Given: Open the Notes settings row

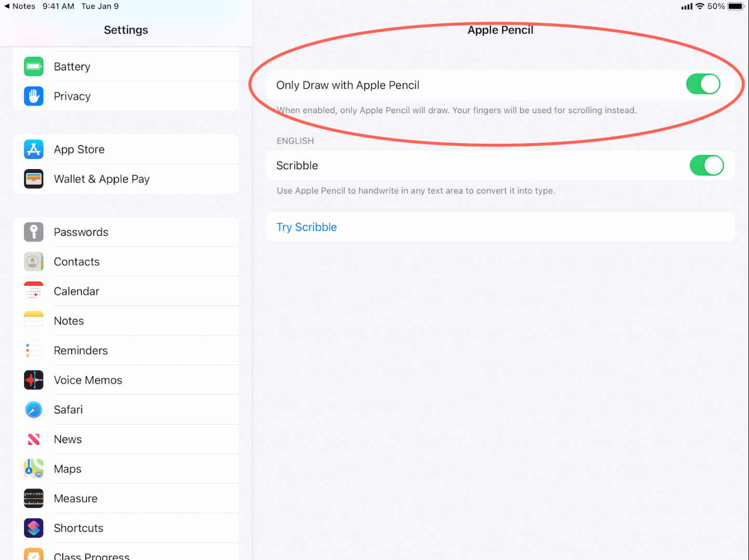Looking at the screenshot, I should pos(69,321).
